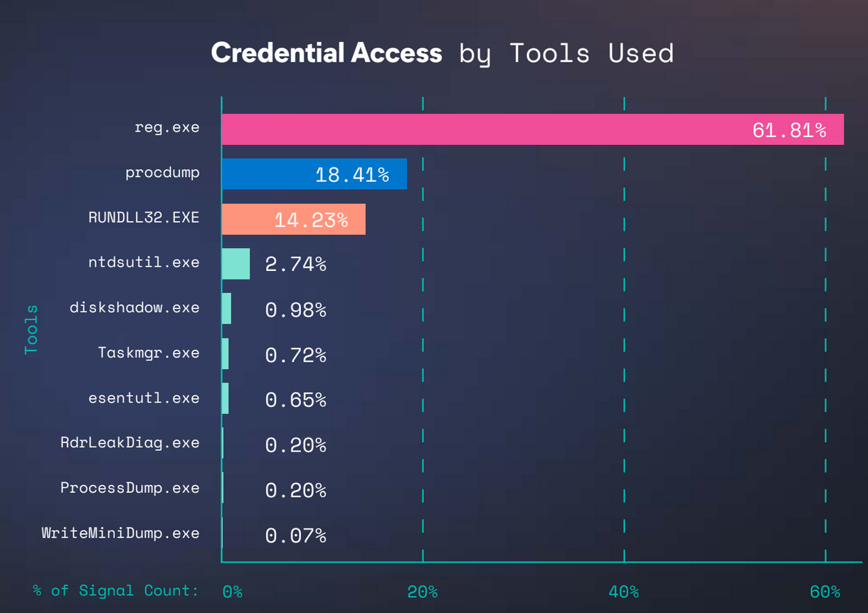Click the orange RUNDLL32.EXE bar

tap(294, 219)
